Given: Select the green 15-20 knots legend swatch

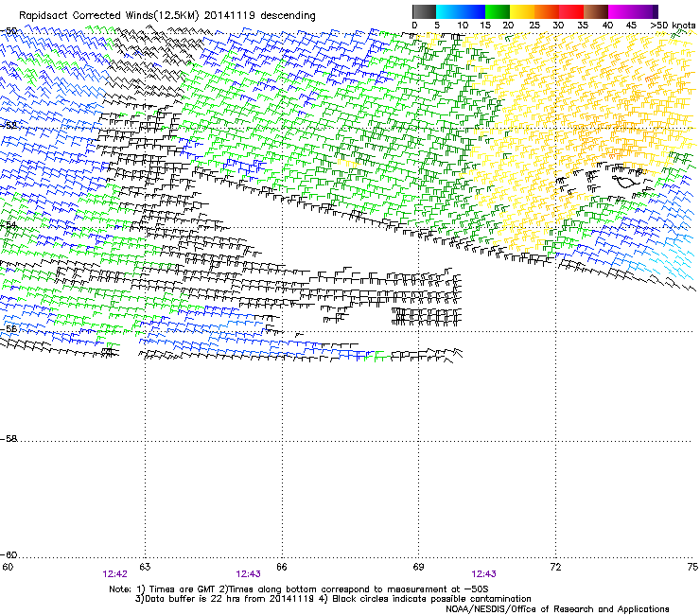Looking at the screenshot, I should point(498,11).
